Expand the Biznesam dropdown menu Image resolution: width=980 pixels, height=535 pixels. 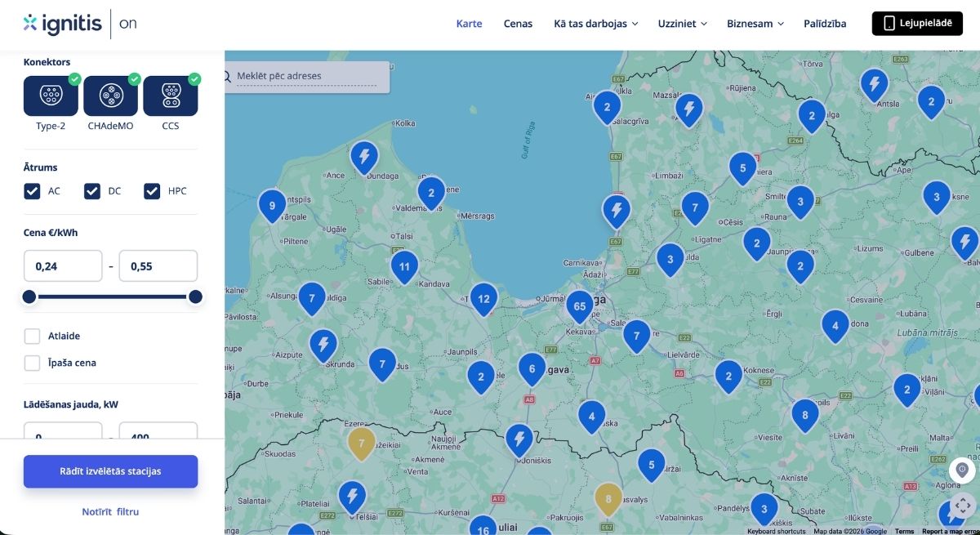[x=755, y=24]
